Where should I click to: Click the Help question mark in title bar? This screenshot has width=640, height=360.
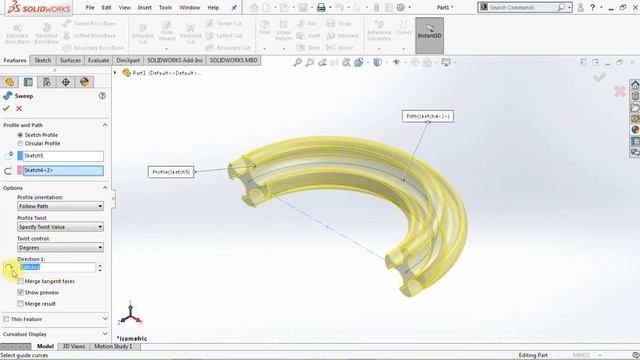592,7
